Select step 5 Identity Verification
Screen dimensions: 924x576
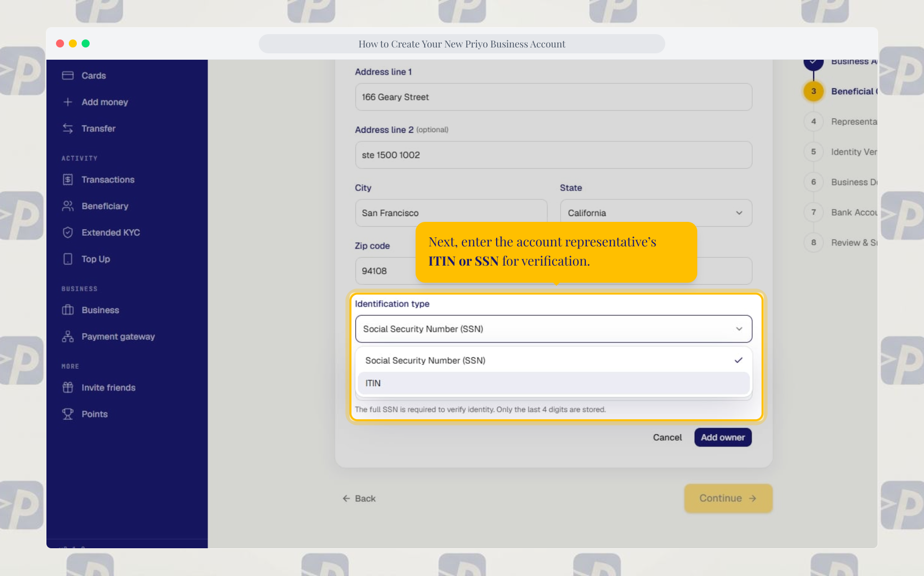841,152
